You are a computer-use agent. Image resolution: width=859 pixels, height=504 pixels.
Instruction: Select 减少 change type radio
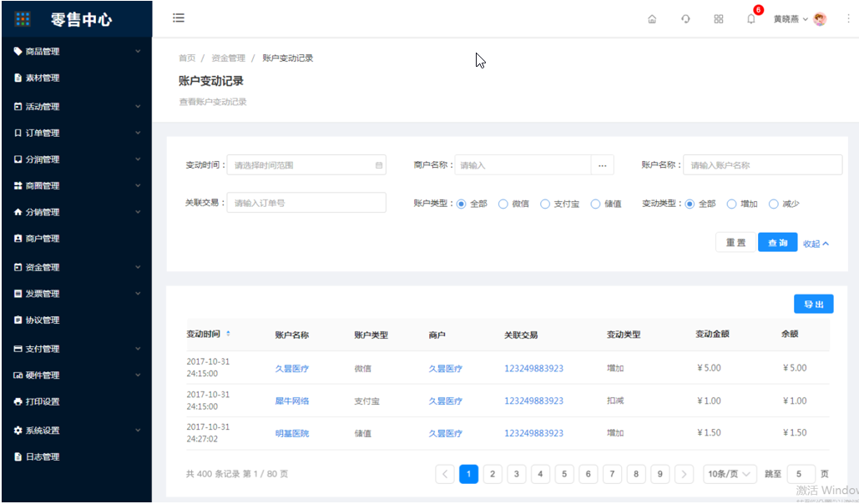[x=773, y=204]
